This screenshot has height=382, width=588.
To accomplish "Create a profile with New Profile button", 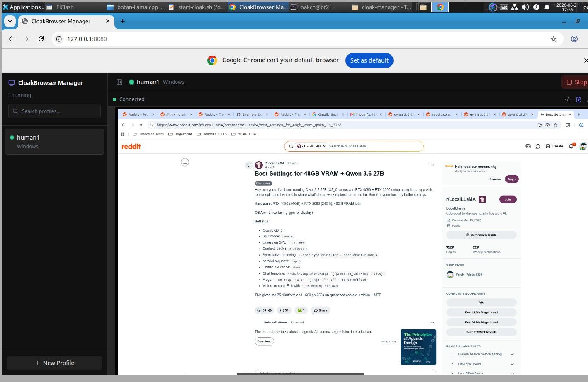I will (x=54, y=363).
